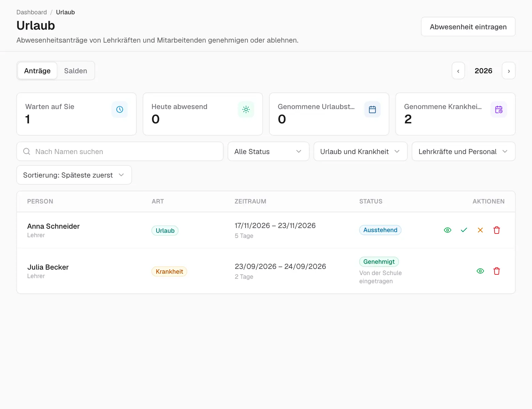Click the calendar-clock icon in Genommene Krankheitstage card
Screen dimensions: 532x409
pos(499,109)
